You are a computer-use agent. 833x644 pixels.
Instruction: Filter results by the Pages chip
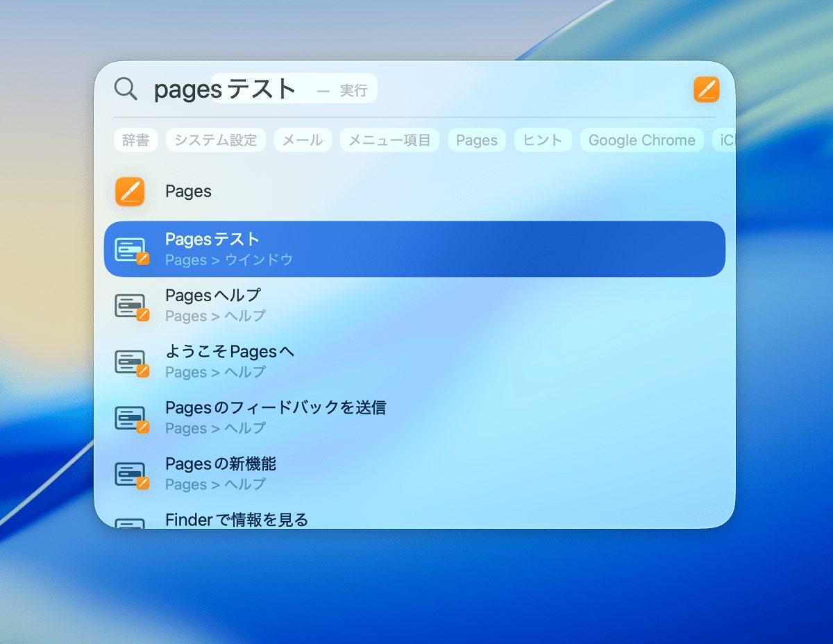tap(477, 140)
